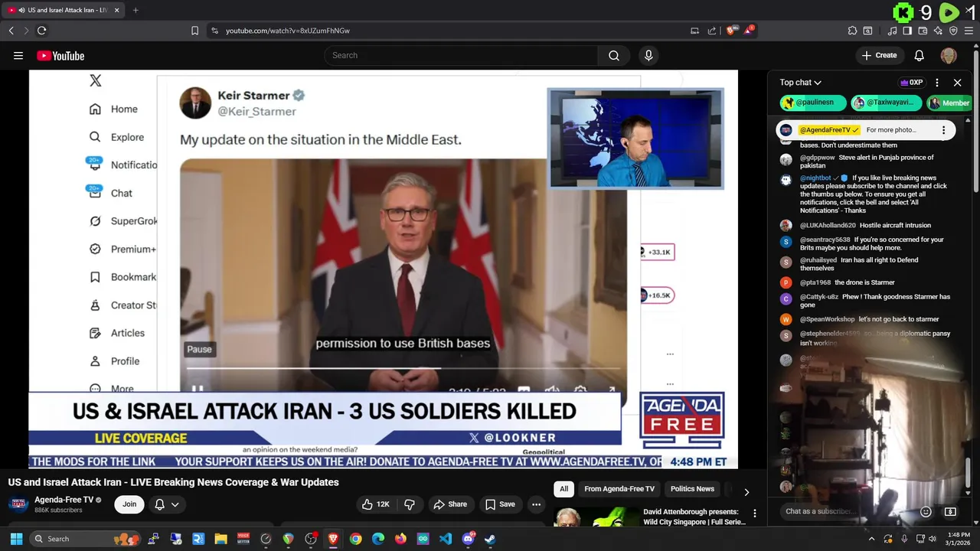980x551 pixels.
Task: Click the YouTube logo
Action: tap(60, 55)
